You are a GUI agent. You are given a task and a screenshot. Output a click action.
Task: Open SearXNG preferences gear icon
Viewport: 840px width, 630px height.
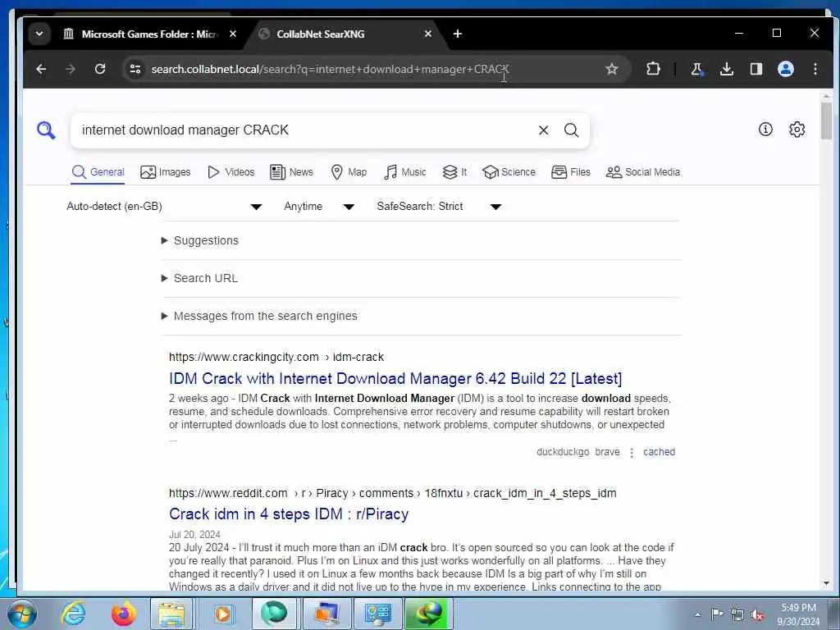point(797,129)
